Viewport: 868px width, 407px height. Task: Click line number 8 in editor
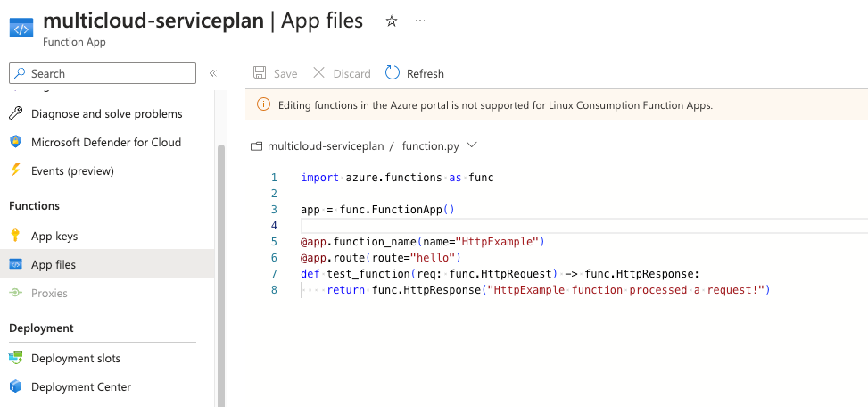[x=274, y=290]
